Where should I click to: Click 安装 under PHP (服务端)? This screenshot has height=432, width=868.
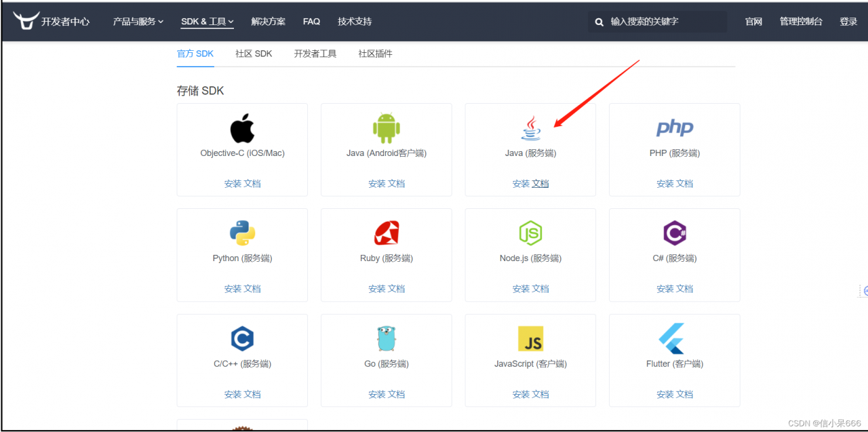(x=665, y=184)
